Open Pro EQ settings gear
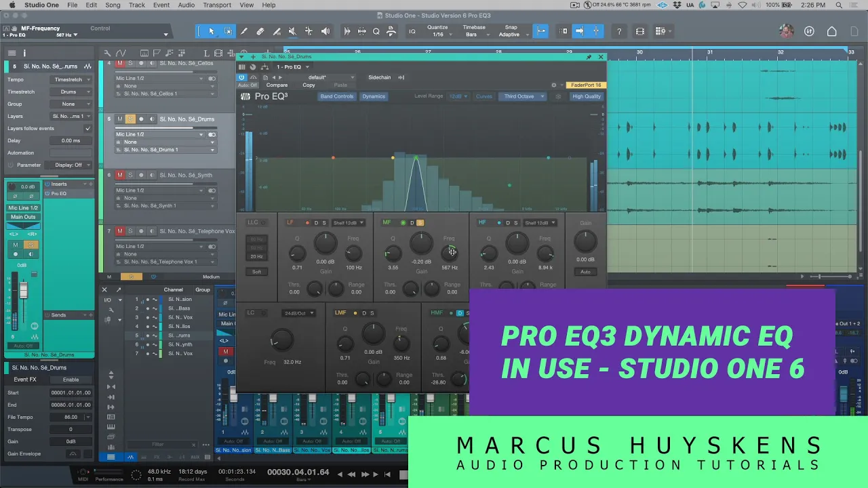 tap(553, 85)
